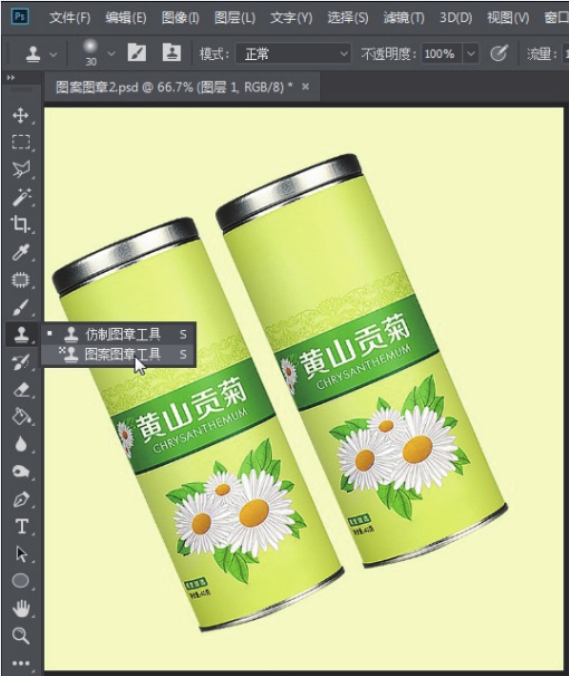Select the Pen tool
The image size is (569, 676).
(20, 499)
